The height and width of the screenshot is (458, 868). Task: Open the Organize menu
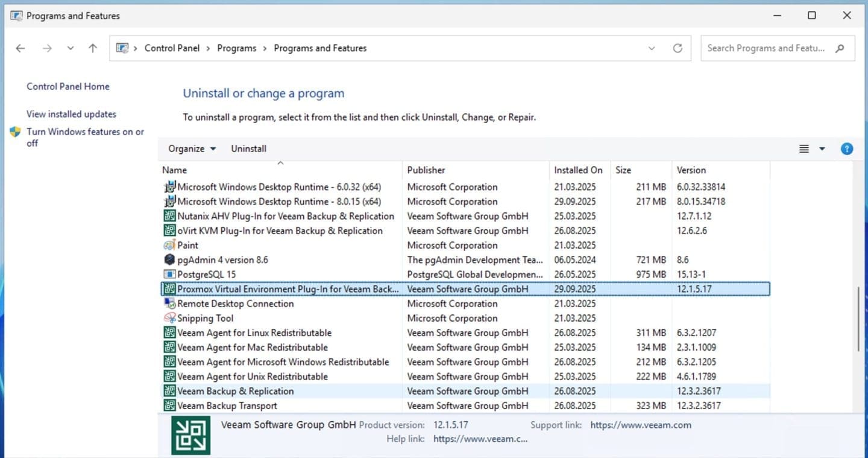pos(192,148)
